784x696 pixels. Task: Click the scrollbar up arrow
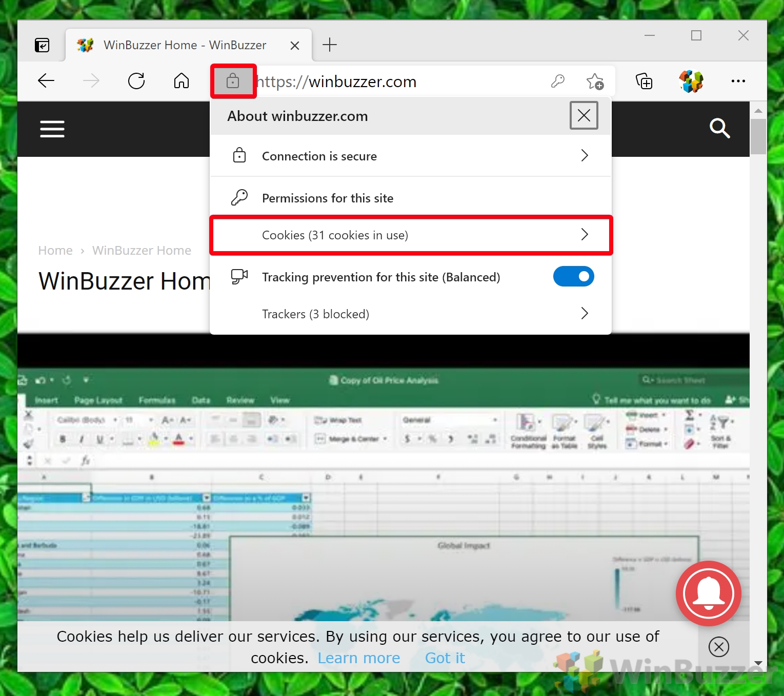758,110
